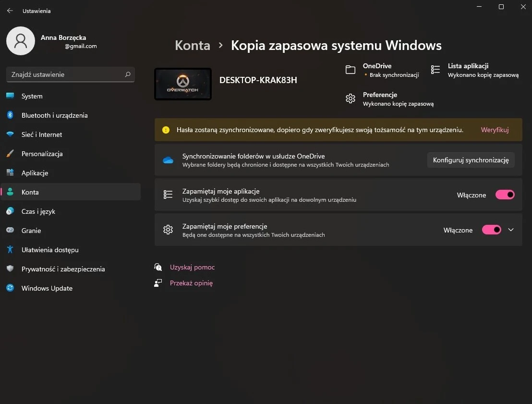Open System settings from the sidebar
This screenshot has width=532, height=404.
pyautogui.click(x=32, y=96)
